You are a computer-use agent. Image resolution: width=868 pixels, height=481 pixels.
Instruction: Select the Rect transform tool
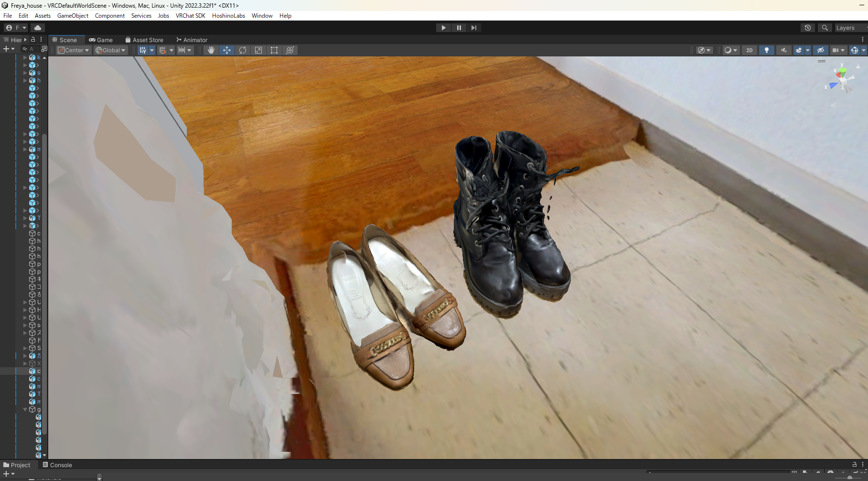274,50
